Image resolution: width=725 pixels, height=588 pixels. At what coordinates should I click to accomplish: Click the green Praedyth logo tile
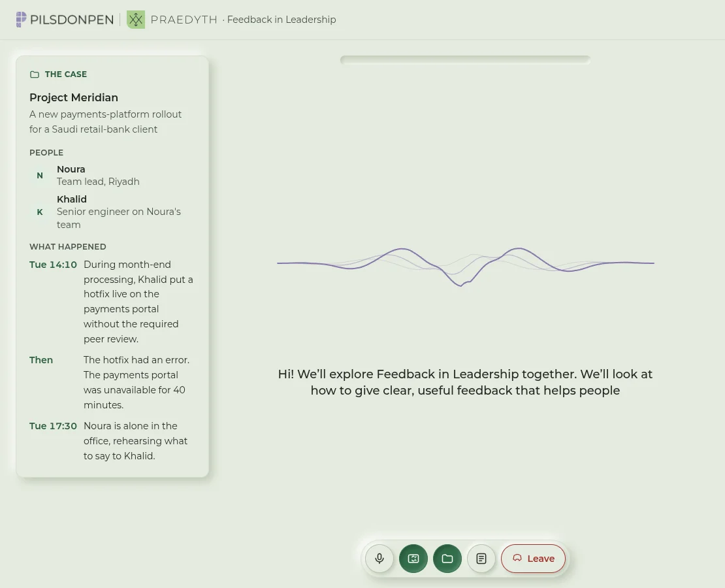pyautogui.click(x=136, y=20)
